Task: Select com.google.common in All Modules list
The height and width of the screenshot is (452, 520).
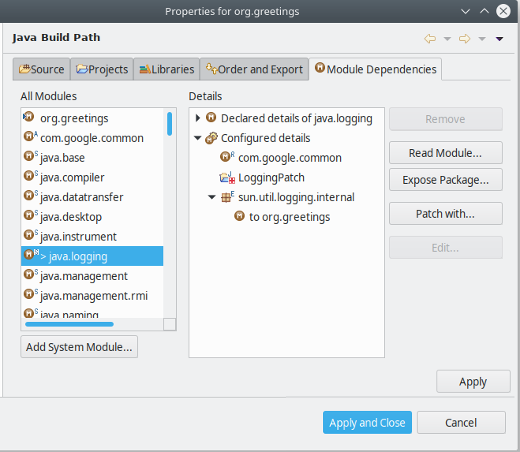Action: 92,138
